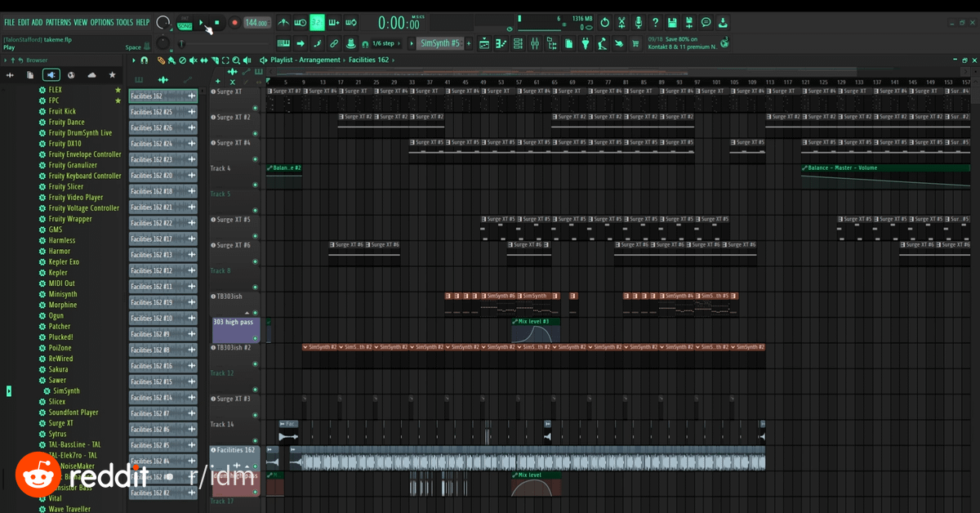Open the mixer window icon

click(x=534, y=43)
